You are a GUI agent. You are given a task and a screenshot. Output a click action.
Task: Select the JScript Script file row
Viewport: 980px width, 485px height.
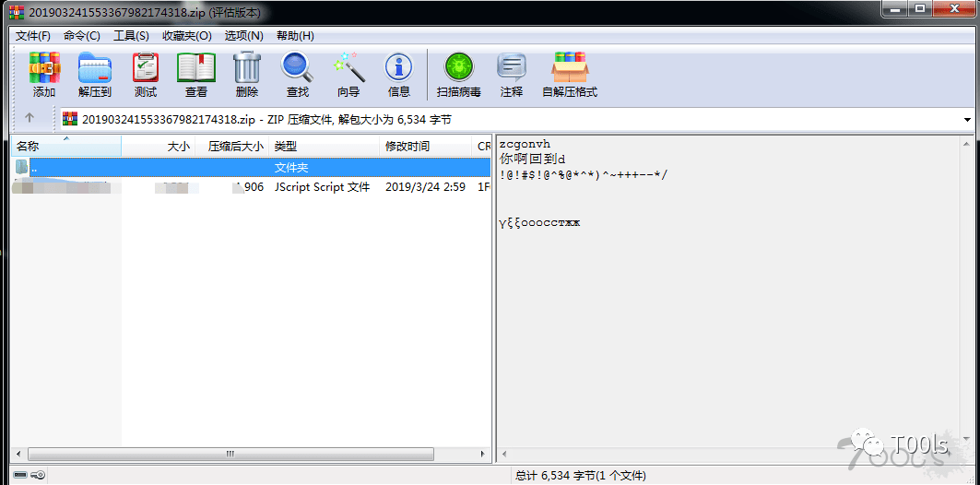pyautogui.click(x=252, y=187)
